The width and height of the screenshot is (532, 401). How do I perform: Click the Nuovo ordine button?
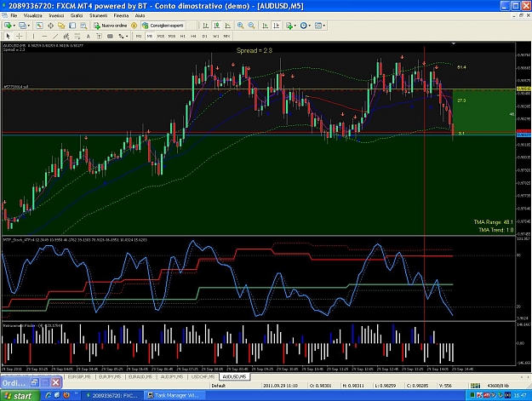coord(111,26)
